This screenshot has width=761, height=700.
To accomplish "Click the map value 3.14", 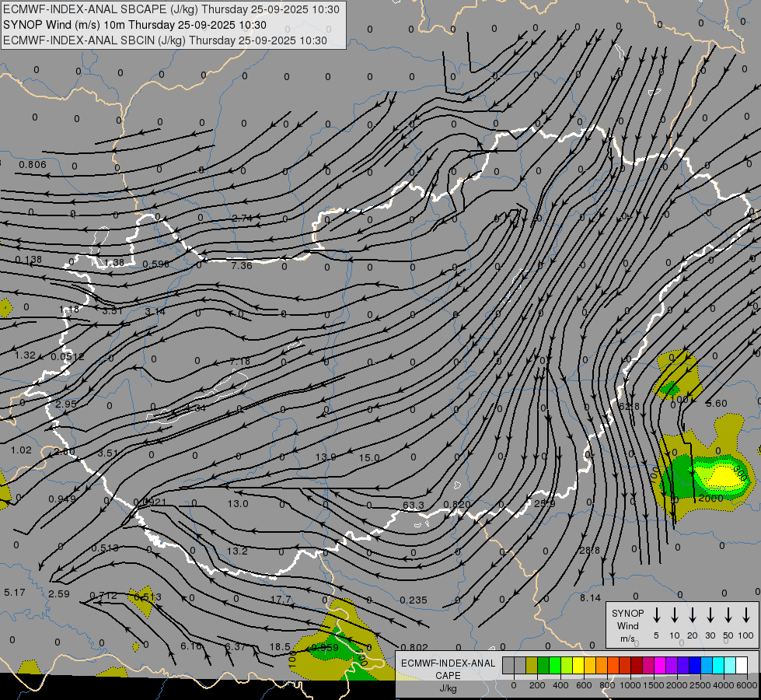I will click(155, 311).
